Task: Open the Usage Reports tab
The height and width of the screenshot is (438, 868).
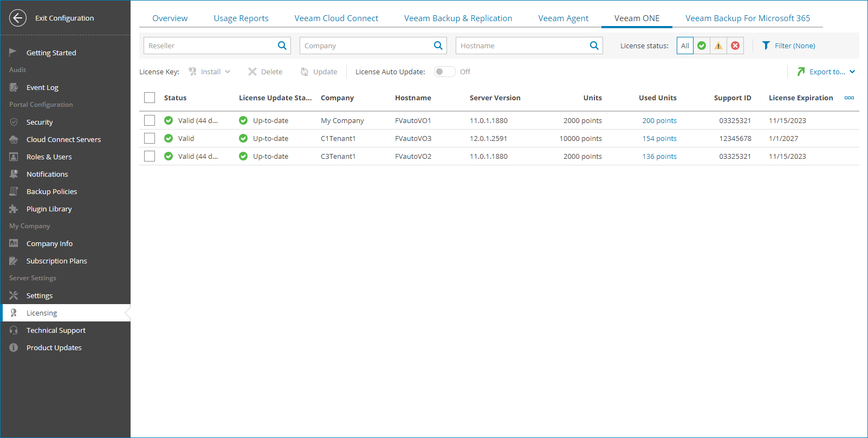Action: [241, 18]
